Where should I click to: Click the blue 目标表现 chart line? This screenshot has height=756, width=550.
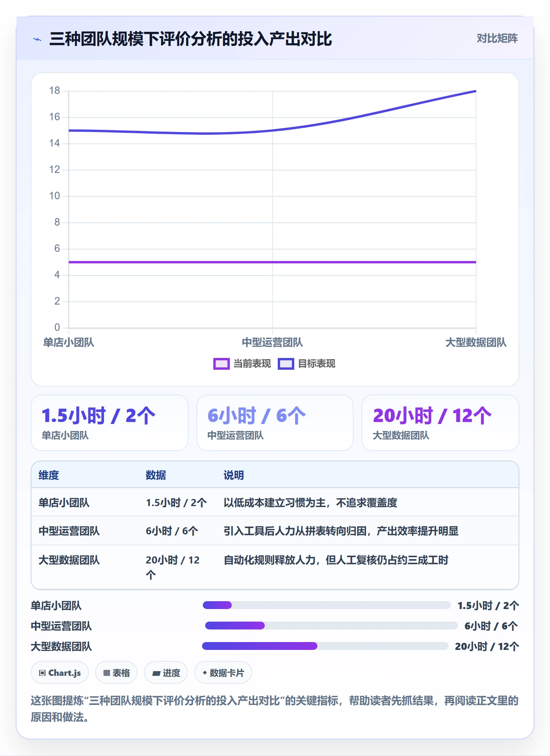point(272,130)
